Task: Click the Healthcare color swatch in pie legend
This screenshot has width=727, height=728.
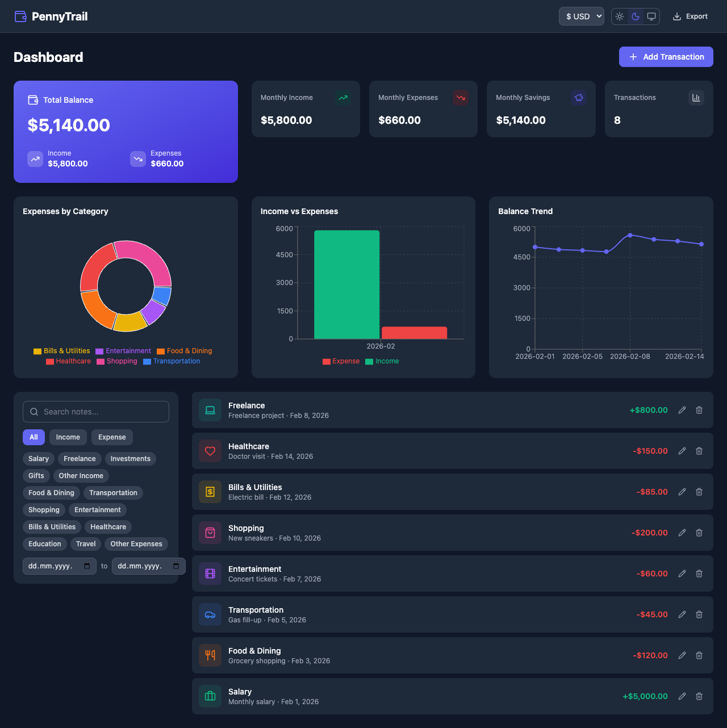Action: coord(49,361)
